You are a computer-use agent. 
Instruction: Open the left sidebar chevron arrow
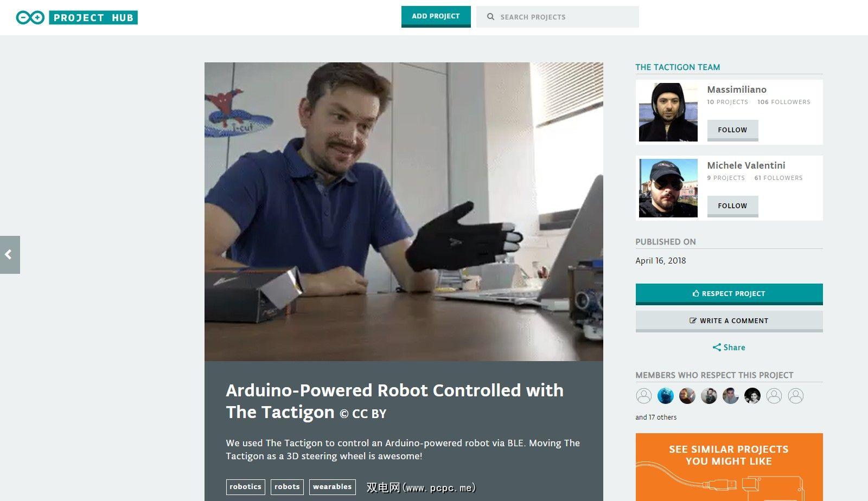click(10, 254)
